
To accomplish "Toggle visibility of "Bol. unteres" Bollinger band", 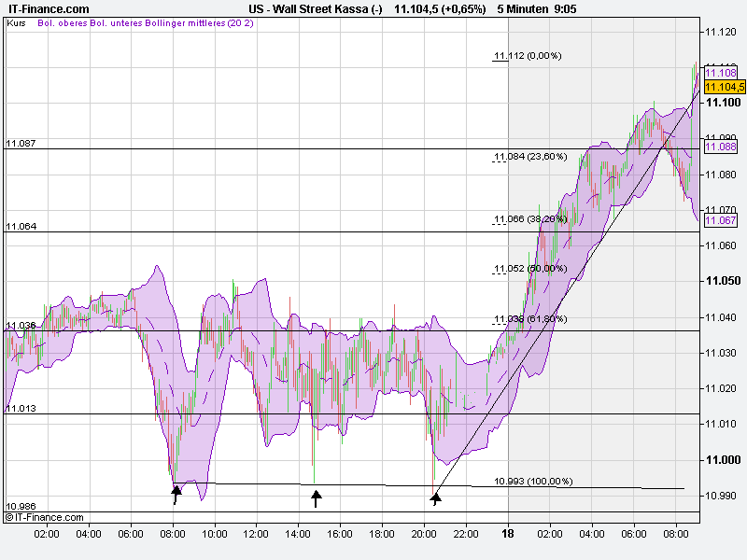I will point(113,27).
